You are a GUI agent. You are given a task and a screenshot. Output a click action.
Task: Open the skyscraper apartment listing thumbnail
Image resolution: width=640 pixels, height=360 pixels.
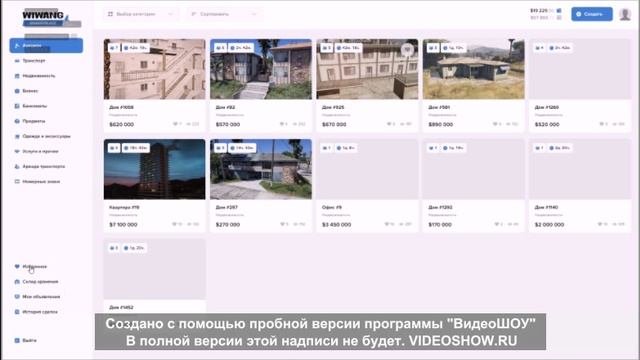click(155, 169)
